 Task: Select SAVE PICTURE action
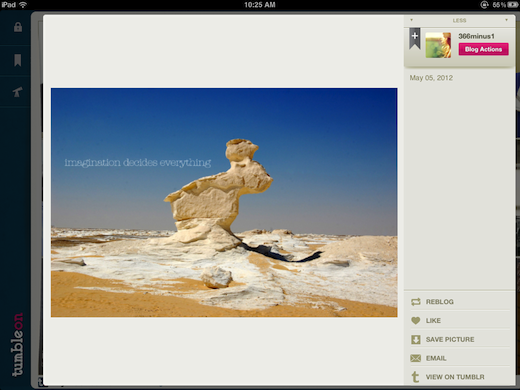click(450, 339)
